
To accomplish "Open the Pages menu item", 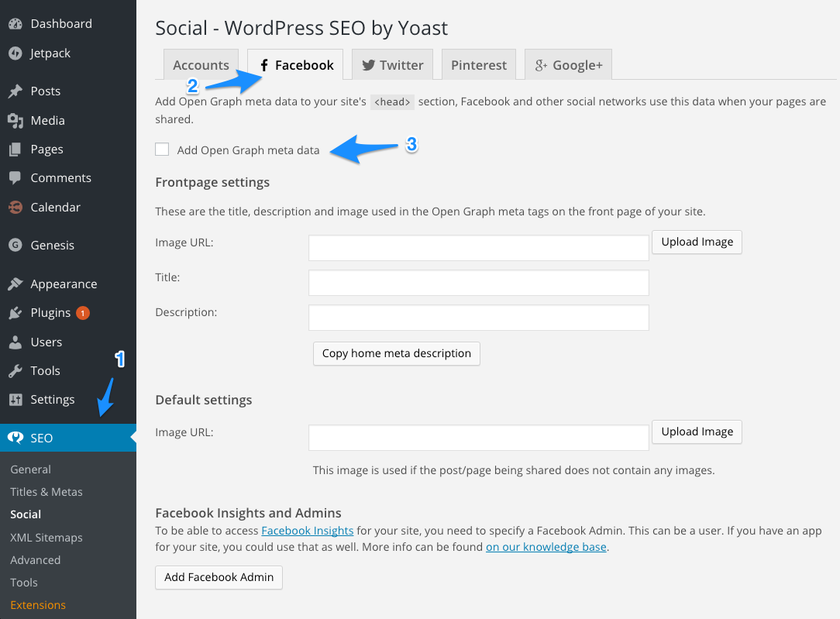I will pos(46,150).
